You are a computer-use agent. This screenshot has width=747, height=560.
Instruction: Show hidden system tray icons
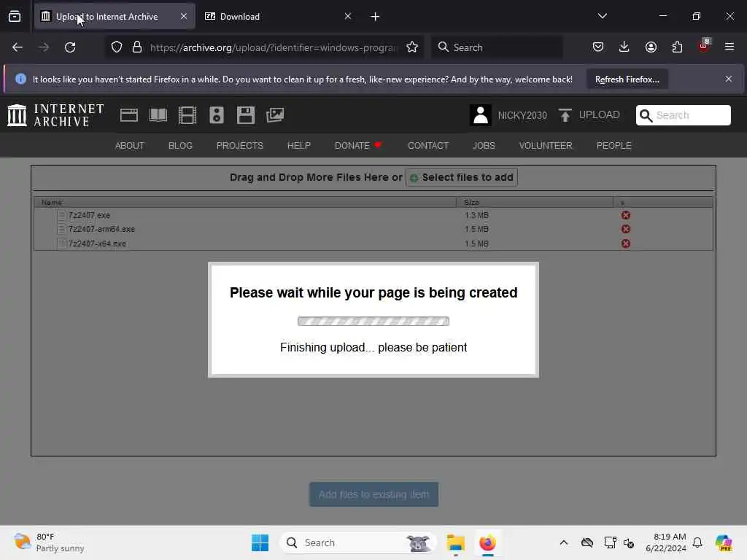564,542
